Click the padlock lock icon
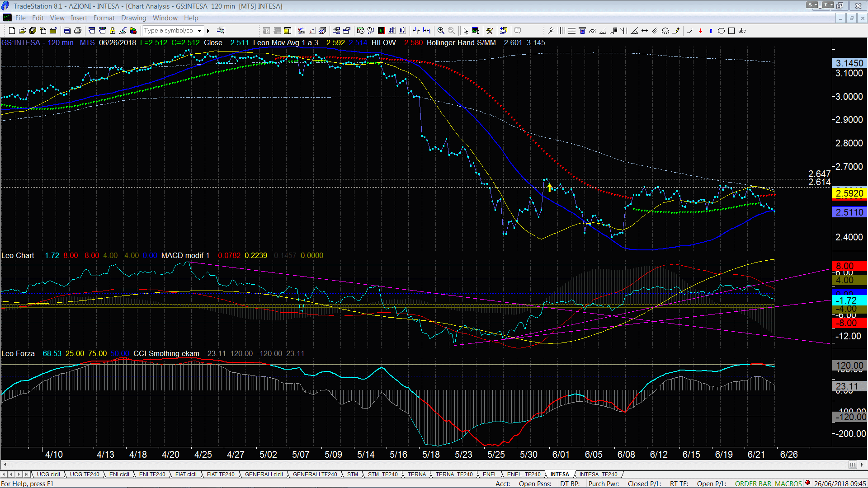 [113, 31]
